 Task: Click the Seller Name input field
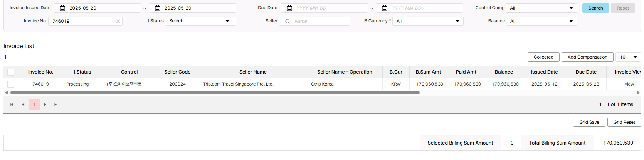pos(320,21)
